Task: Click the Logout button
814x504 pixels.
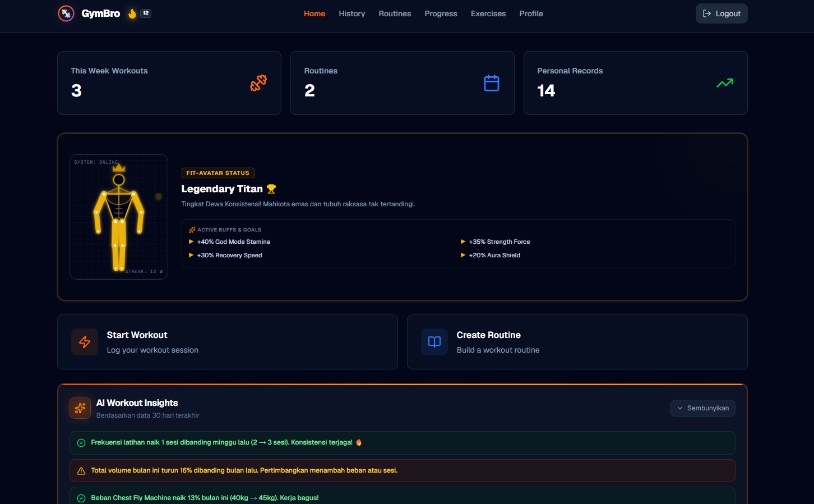Action: pos(721,13)
